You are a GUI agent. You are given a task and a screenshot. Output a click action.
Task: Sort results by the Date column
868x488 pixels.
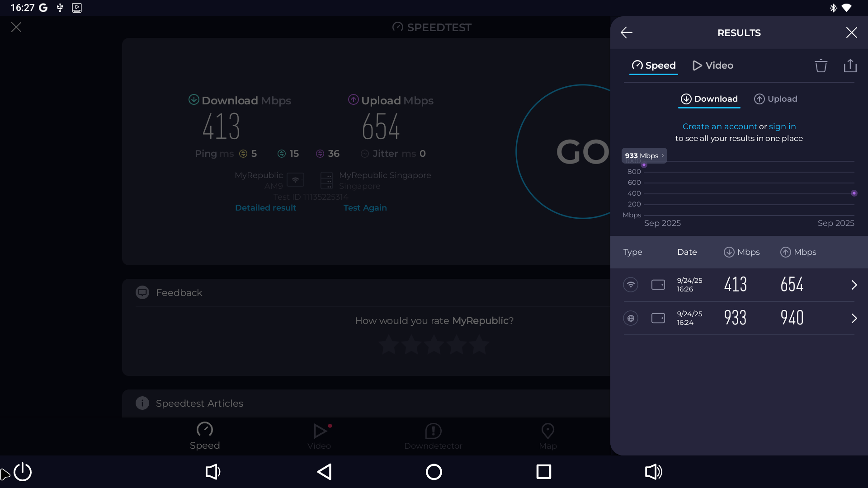click(687, 252)
